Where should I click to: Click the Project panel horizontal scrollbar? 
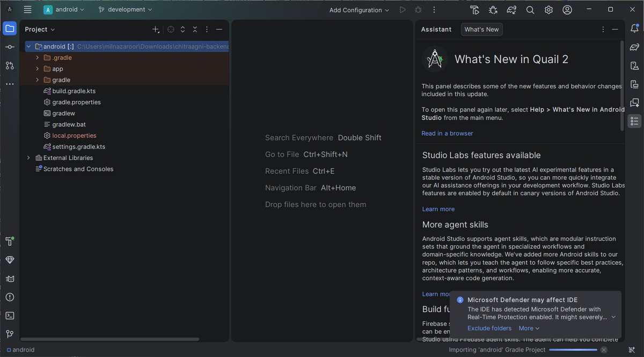[111, 339]
